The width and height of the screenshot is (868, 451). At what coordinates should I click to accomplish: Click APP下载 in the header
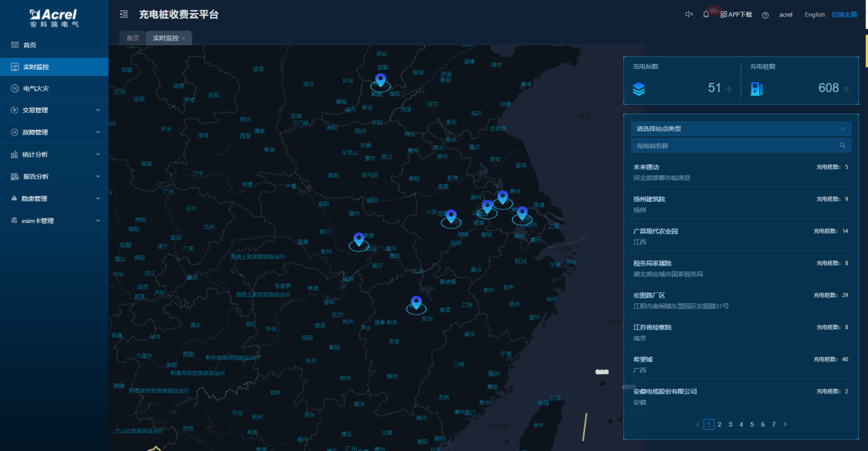[736, 14]
